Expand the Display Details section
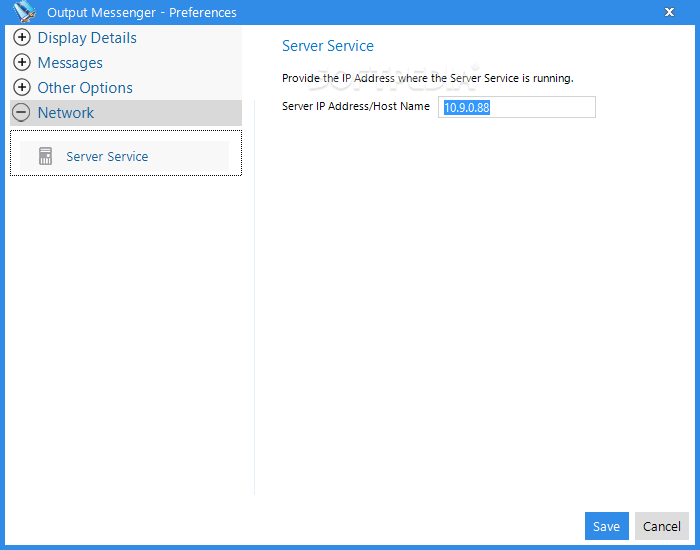The height and width of the screenshot is (550, 700). [x=21, y=38]
